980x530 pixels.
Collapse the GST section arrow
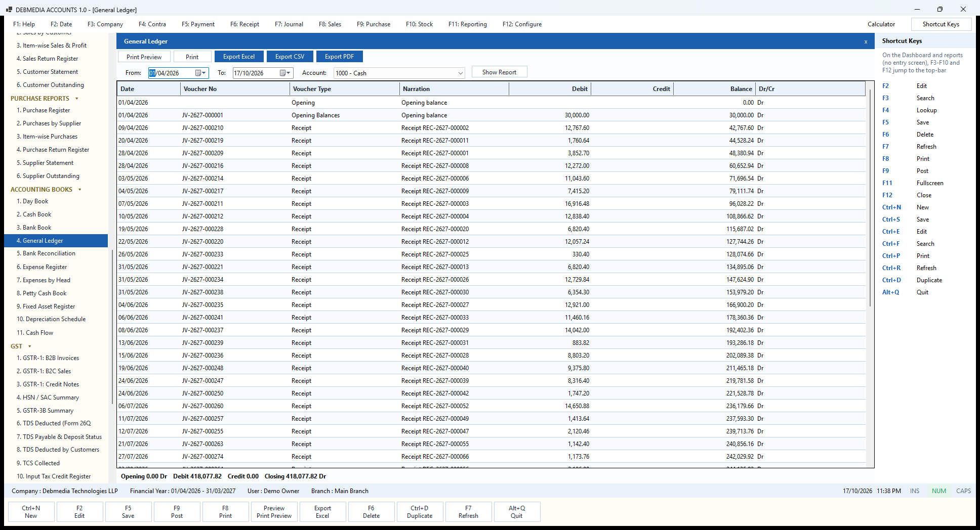tap(30, 346)
